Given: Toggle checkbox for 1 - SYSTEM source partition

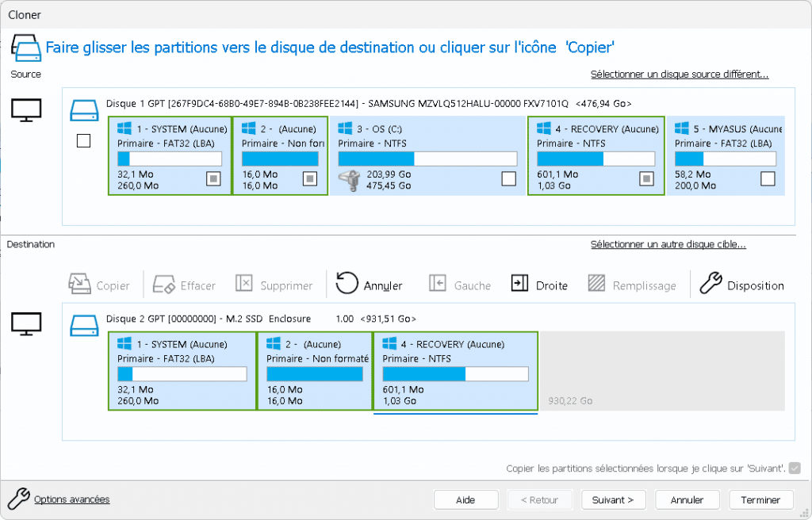Looking at the screenshot, I should [x=213, y=179].
